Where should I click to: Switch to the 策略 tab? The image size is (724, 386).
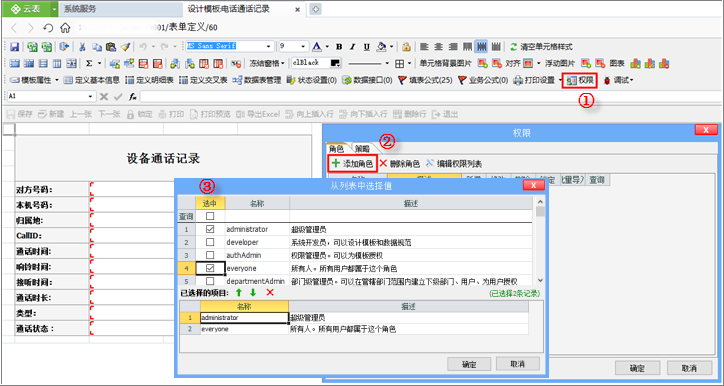362,149
